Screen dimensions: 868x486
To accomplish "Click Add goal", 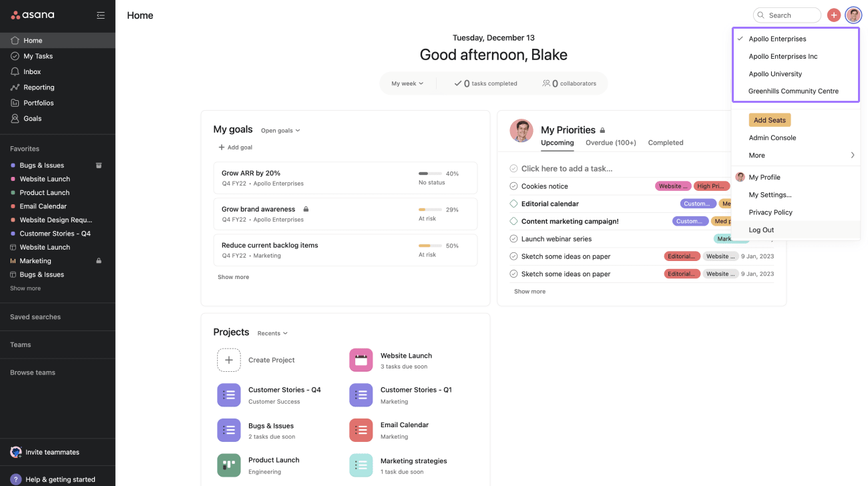I will click(235, 148).
